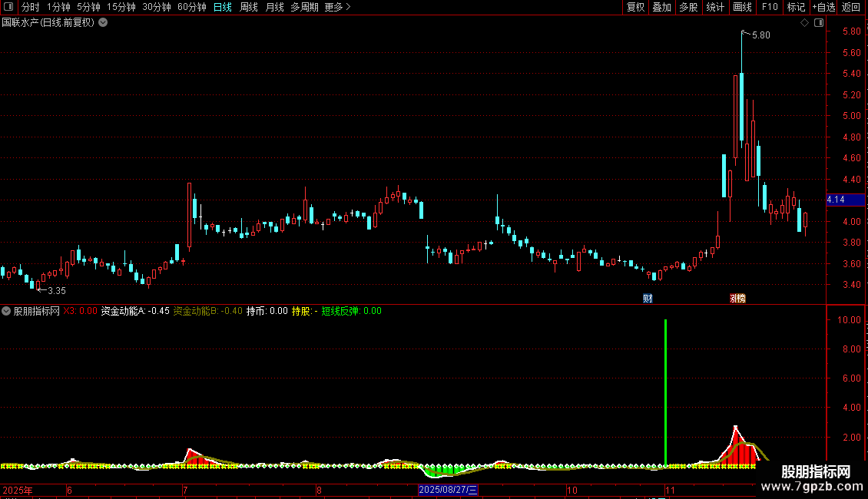Select the 30分钟 period
The width and height of the screenshot is (868, 499).
[157, 7]
